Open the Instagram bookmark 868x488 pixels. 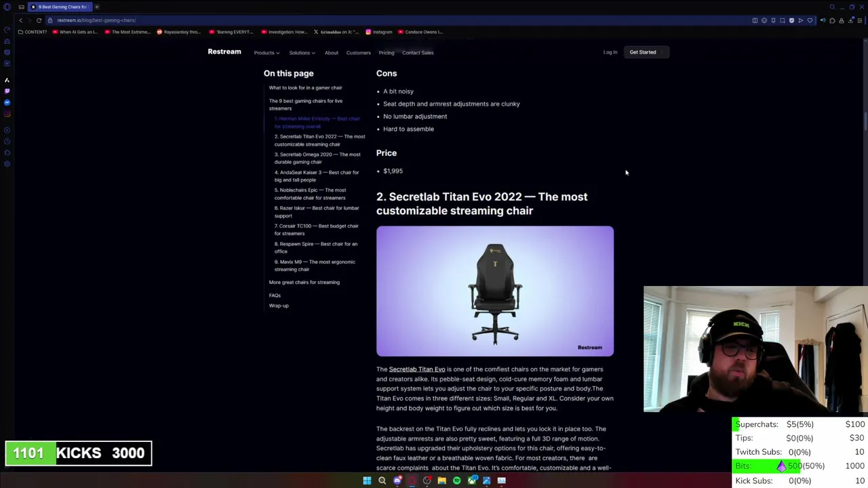click(x=379, y=32)
